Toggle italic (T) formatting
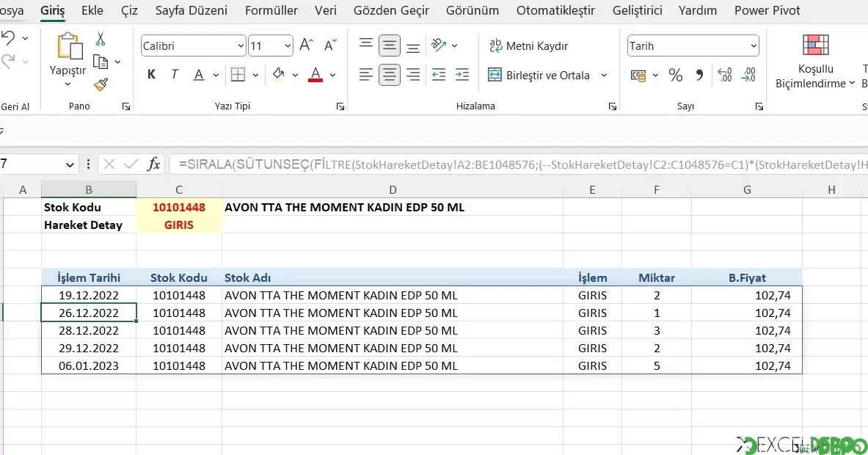This screenshot has height=455, width=868. (x=175, y=75)
